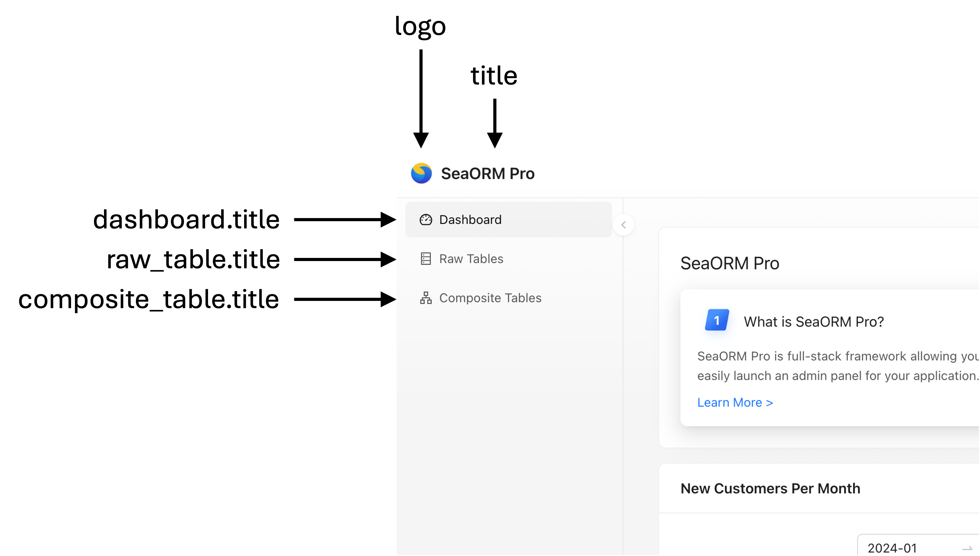Click the Composite Tables hierarchy icon
This screenshot has height=556, width=980.
point(426,298)
